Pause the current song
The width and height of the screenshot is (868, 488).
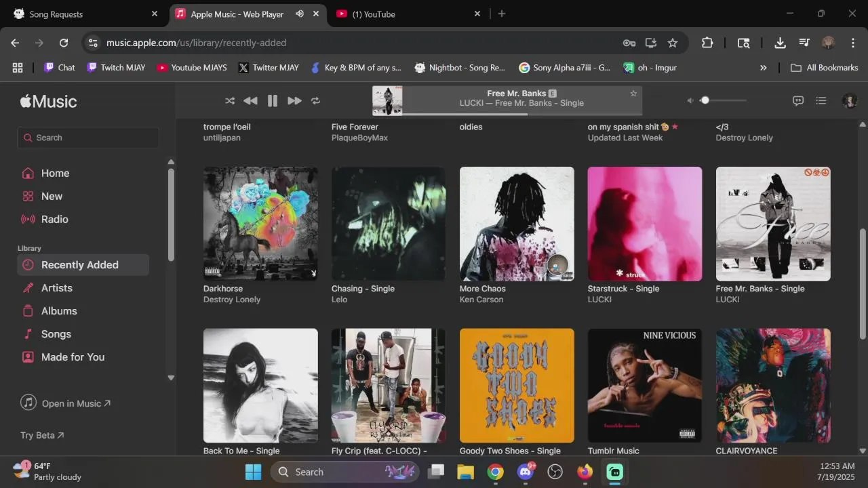273,100
